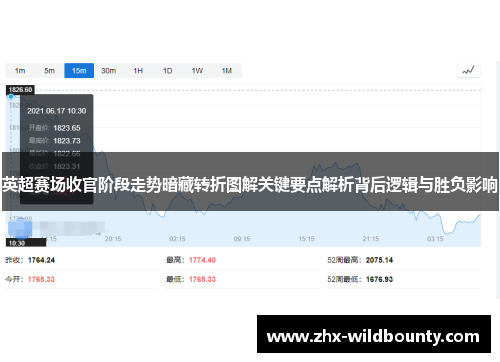Click the highest price value 1823.73
Screen dimensions: 500x362
point(67,141)
